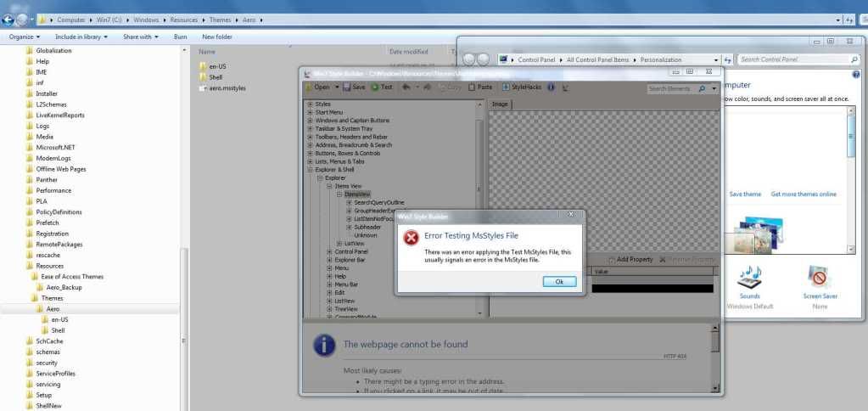
Task: Expand Toolbars, Headers and Rebar node
Action: (x=310, y=137)
